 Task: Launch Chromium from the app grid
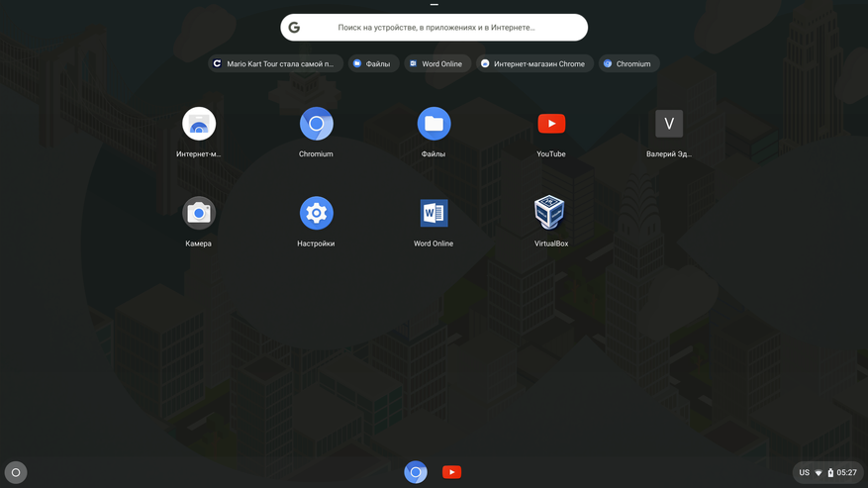click(x=316, y=124)
